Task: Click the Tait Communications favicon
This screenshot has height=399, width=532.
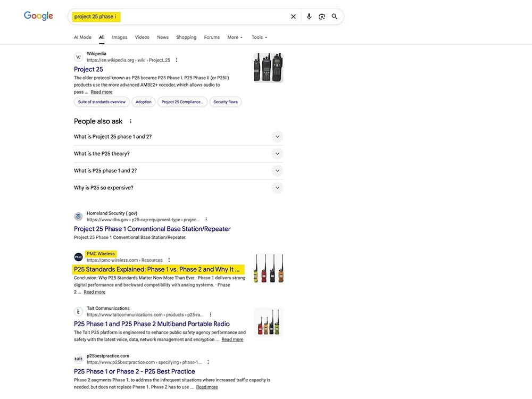Action: tap(78, 311)
